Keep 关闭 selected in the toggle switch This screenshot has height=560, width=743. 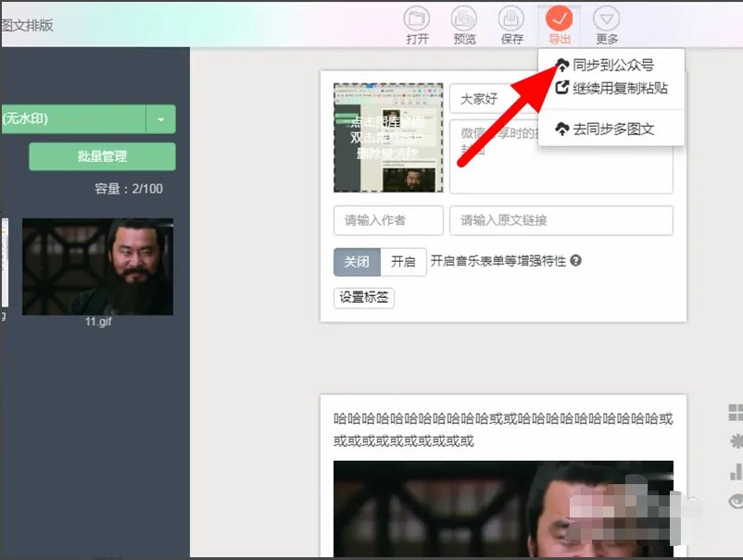(x=357, y=262)
